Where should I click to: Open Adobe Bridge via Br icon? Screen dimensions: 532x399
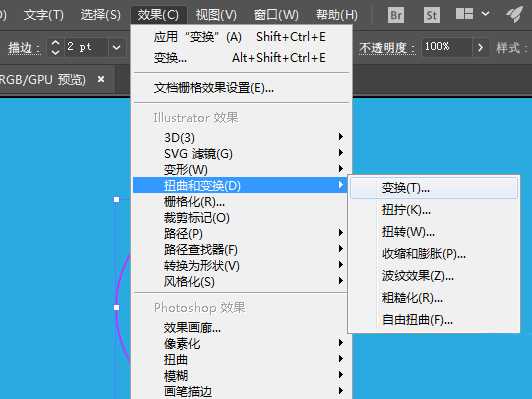[x=396, y=15]
